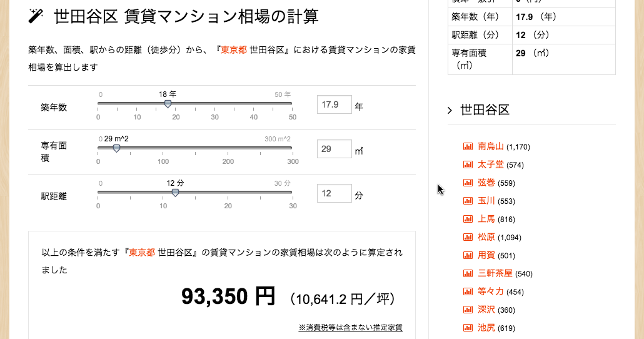The width and height of the screenshot is (644, 339).
Task: Open the 等々力 area link
Action: click(x=491, y=291)
